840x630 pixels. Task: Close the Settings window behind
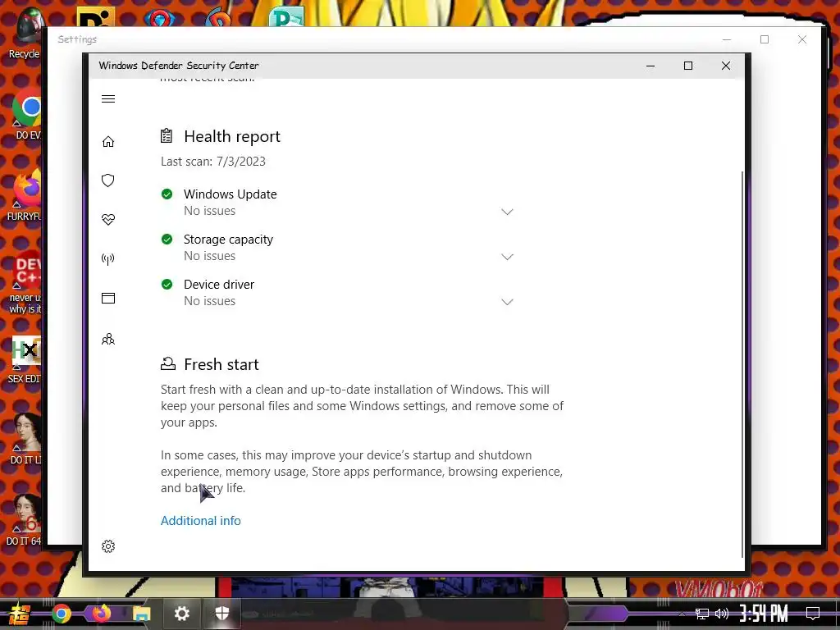point(802,39)
